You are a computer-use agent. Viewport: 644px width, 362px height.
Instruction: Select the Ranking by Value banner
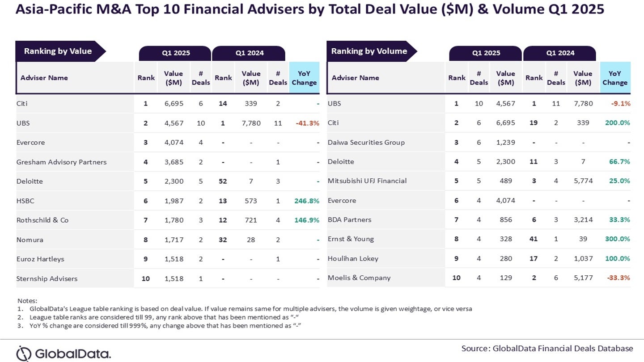tap(58, 51)
